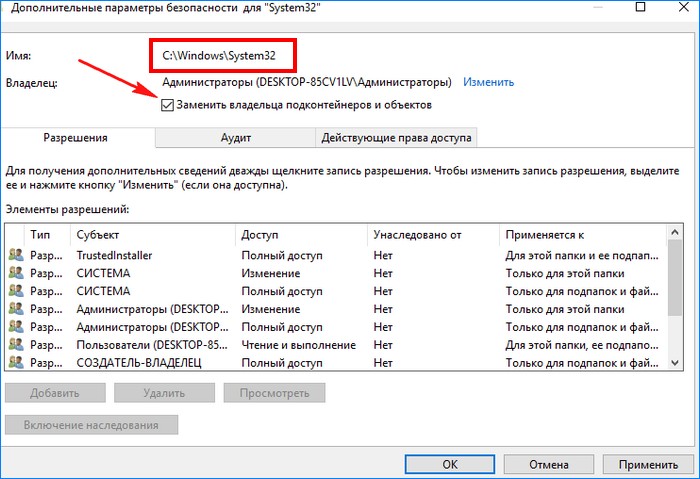Image resolution: width=700 pixels, height=479 pixels.
Task: Click icon of Администраторы row with Изменение access
Action: tap(15, 309)
